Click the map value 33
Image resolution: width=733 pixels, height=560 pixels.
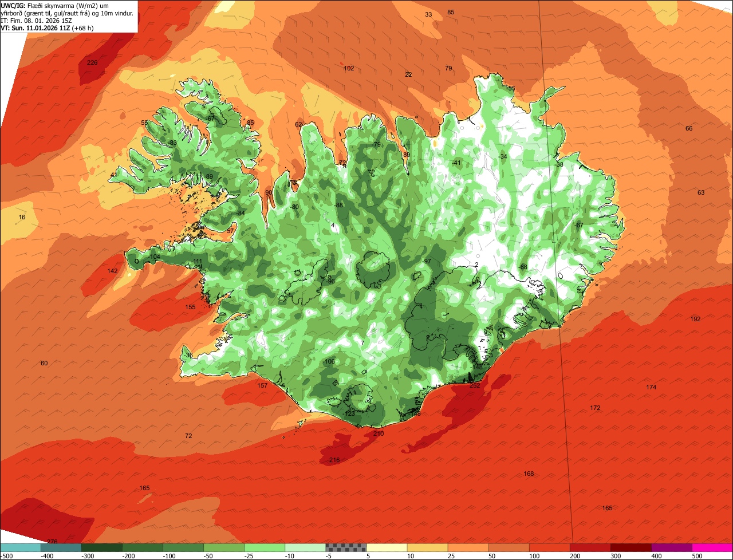pyautogui.click(x=428, y=14)
